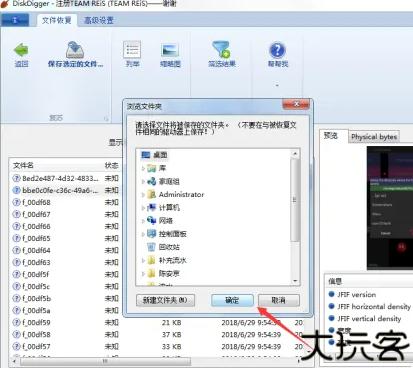Image resolution: width=413 pixels, height=368 pixels.
Task: Open the 筛选结果 filter funnel icon
Action: tap(221, 49)
